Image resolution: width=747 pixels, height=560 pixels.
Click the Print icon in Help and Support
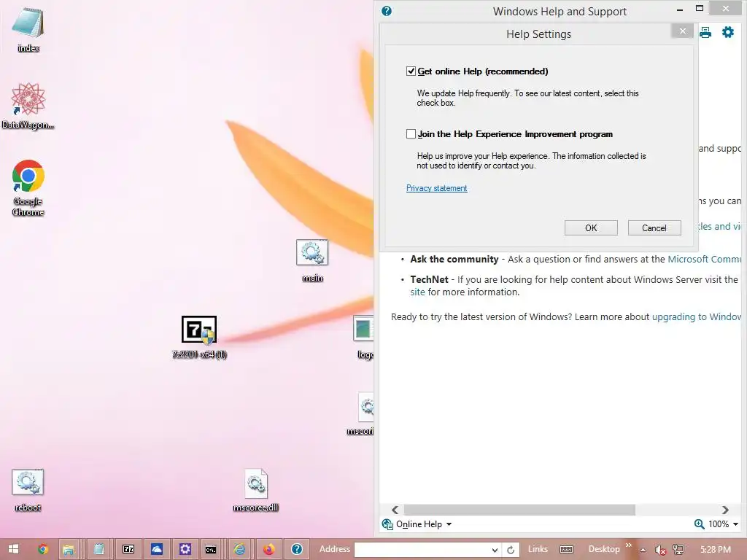tap(705, 32)
